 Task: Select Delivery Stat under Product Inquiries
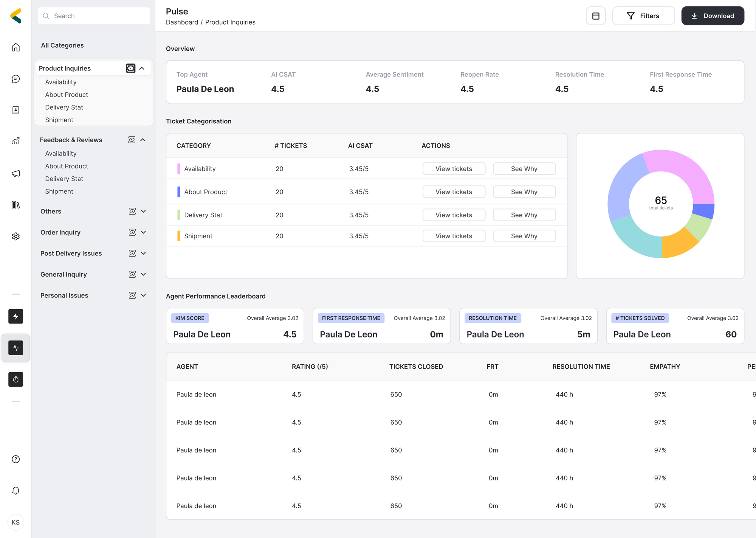point(64,107)
